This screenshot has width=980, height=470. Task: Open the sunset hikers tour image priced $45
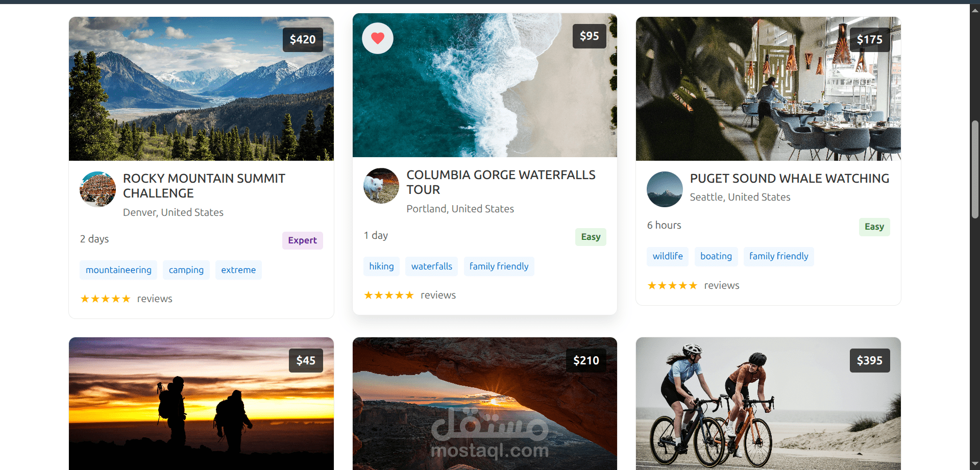pos(201,403)
